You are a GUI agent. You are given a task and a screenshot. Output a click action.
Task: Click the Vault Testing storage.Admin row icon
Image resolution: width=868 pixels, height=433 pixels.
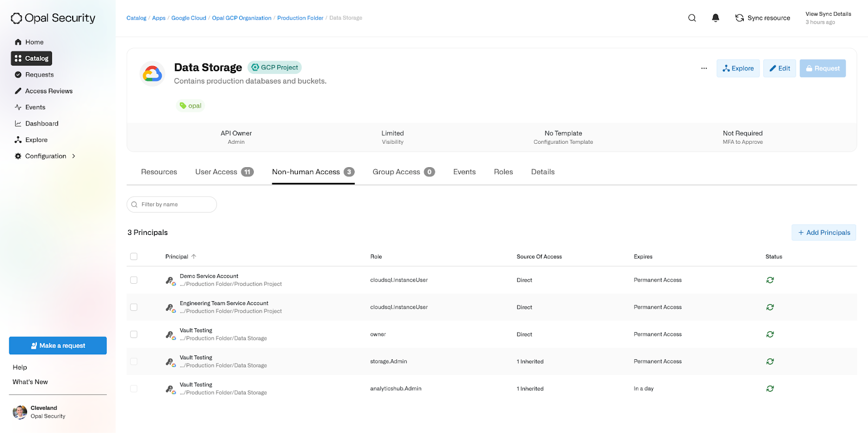coord(170,362)
